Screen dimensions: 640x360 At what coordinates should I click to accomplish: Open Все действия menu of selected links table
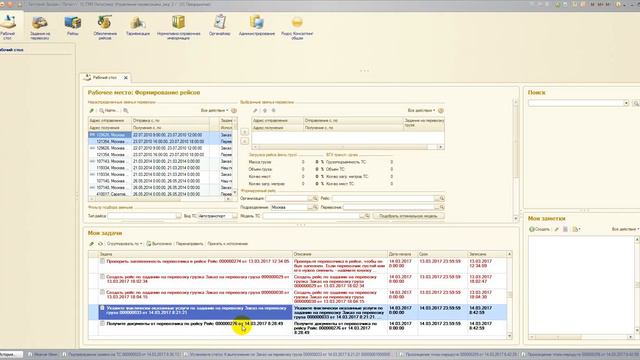(x=421, y=111)
